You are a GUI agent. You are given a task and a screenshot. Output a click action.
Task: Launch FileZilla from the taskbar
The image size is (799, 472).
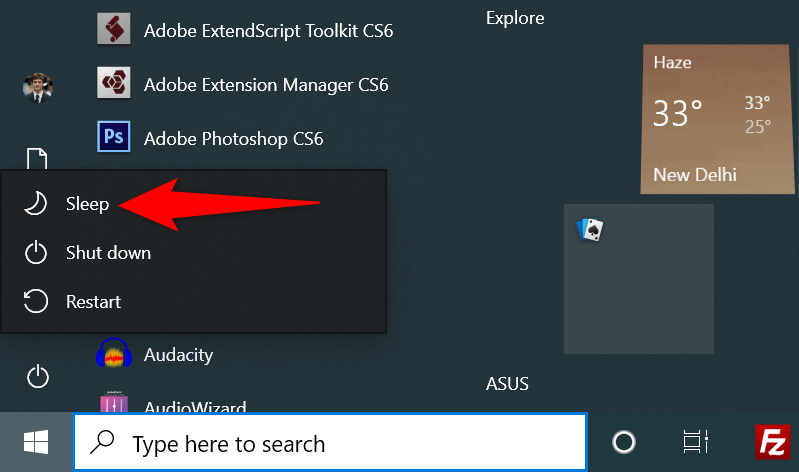773,442
